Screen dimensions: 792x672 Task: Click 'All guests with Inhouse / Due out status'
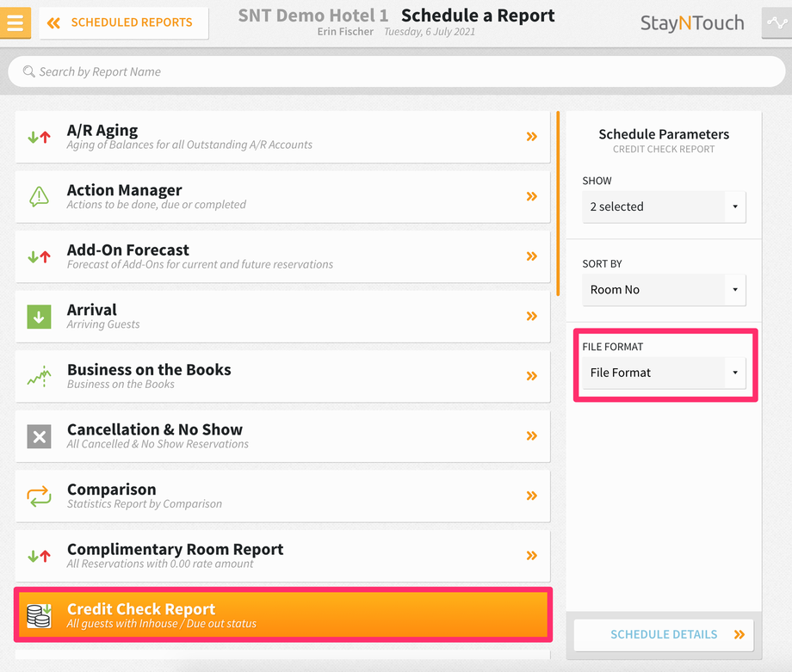click(x=161, y=624)
